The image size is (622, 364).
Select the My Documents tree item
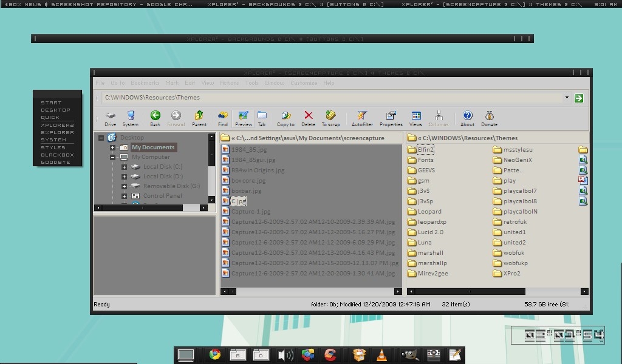153,147
